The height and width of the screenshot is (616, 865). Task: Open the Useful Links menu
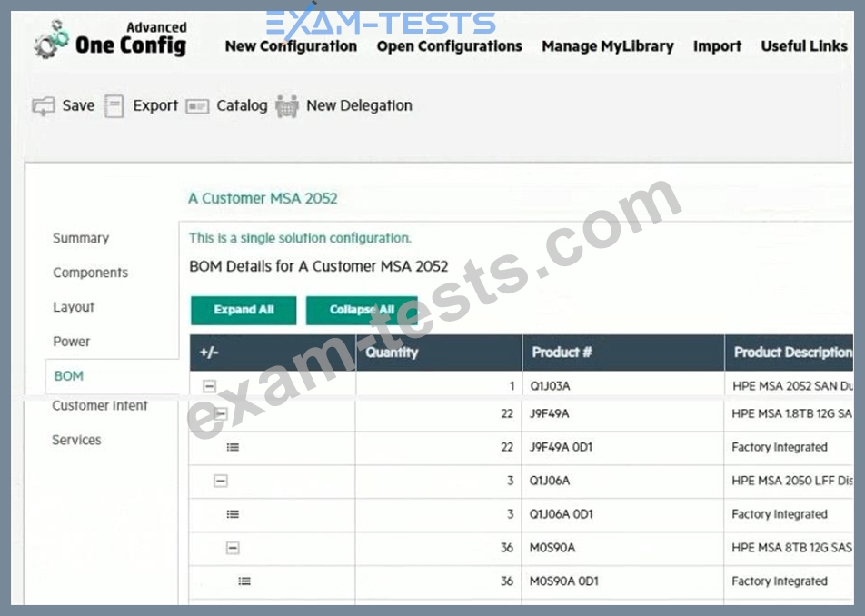804,46
